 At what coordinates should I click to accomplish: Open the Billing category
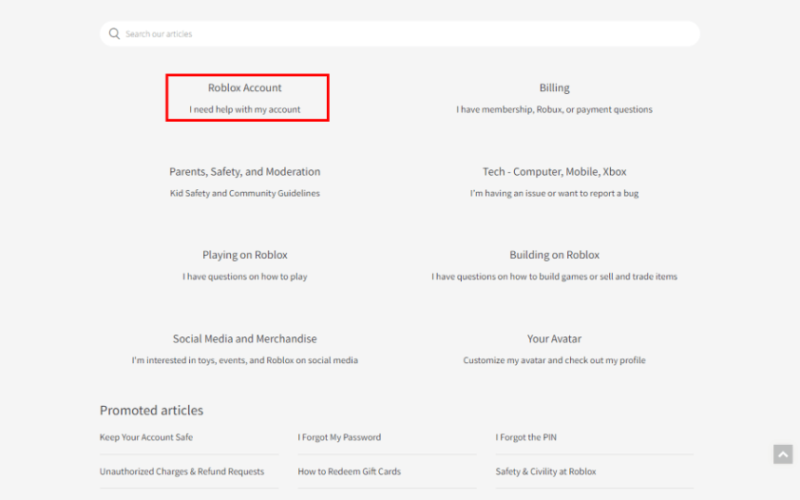(554, 88)
